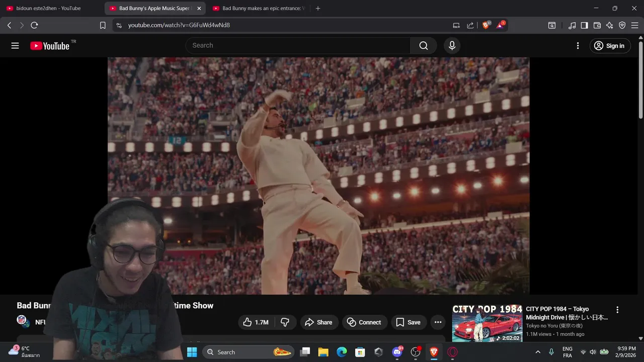The image size is (644, 362).
Task: Share this page via address bar share icon
Action: [x=470, y=25]
